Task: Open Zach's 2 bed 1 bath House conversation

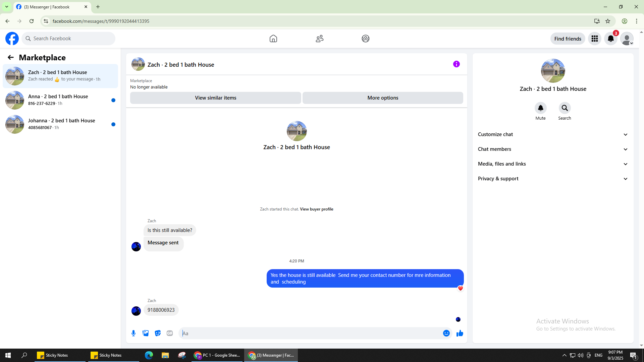Action: 60,76
